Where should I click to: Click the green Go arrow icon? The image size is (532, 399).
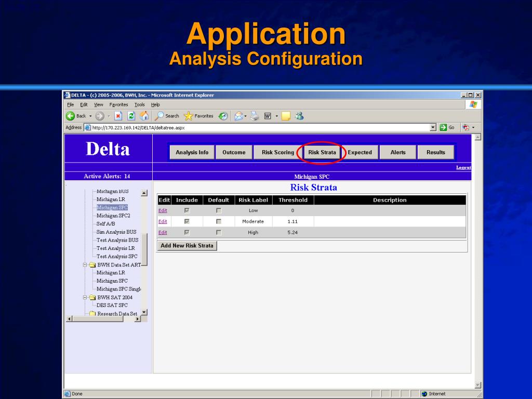click(443, 127)
